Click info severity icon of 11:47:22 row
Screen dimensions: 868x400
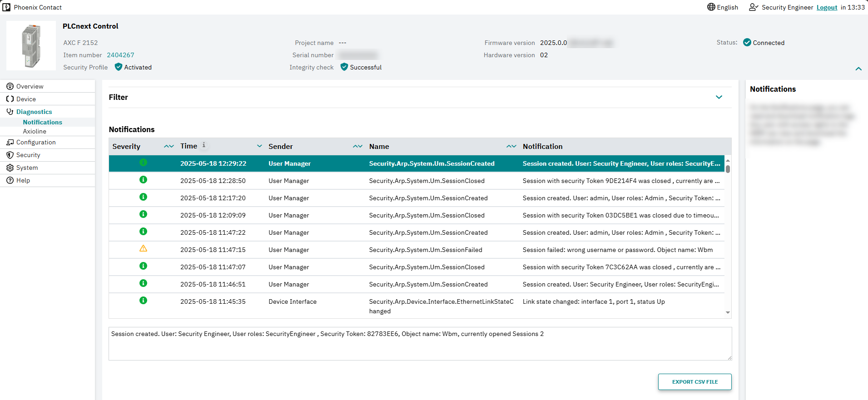(143, 231)
